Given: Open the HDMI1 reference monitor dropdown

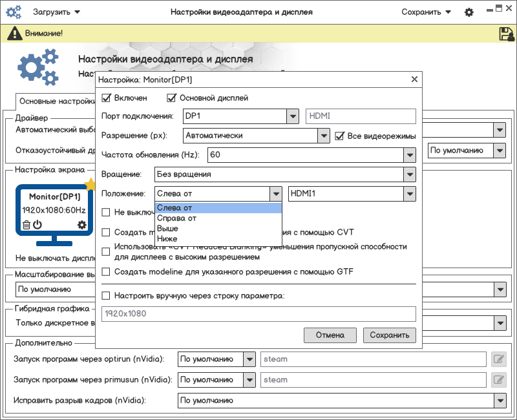Looking at the screenshot, I should coord(408,194).
